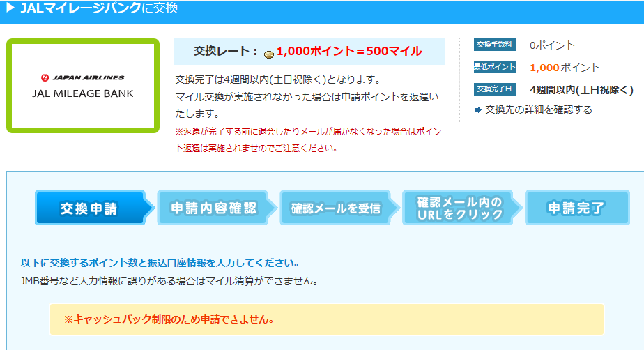
Task: Click the 1,000ポイント minimum value
Action: 565,68
